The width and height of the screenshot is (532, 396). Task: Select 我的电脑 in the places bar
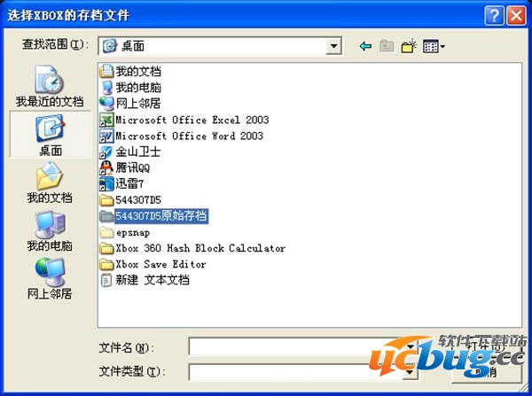[x=50, y=230]
